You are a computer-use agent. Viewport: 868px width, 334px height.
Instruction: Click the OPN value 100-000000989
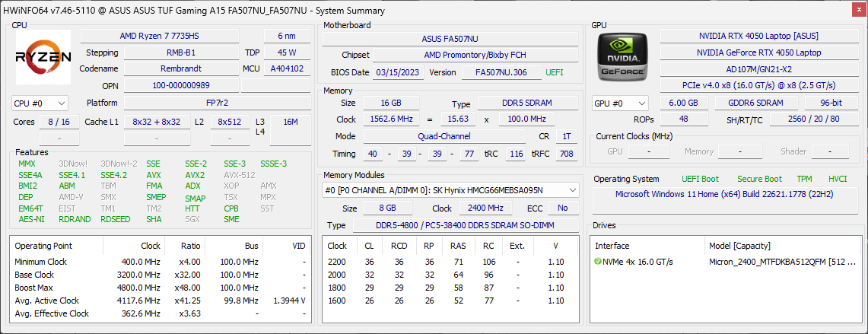click(181, 85)
